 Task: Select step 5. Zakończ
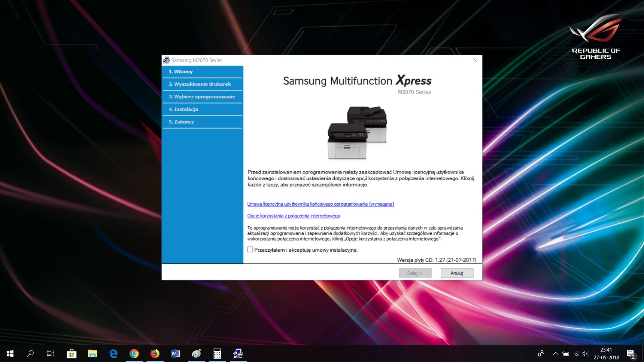click(203, 122)
